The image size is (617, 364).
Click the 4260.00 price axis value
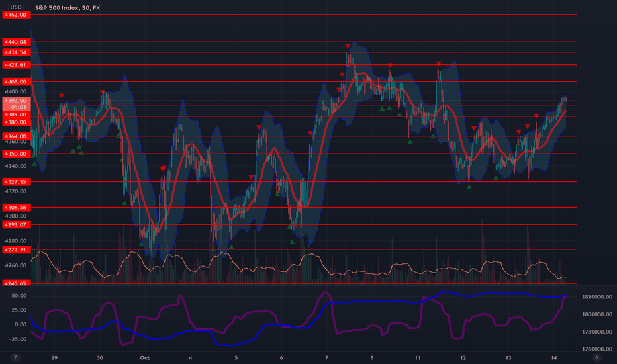click(x=16, y=265)
